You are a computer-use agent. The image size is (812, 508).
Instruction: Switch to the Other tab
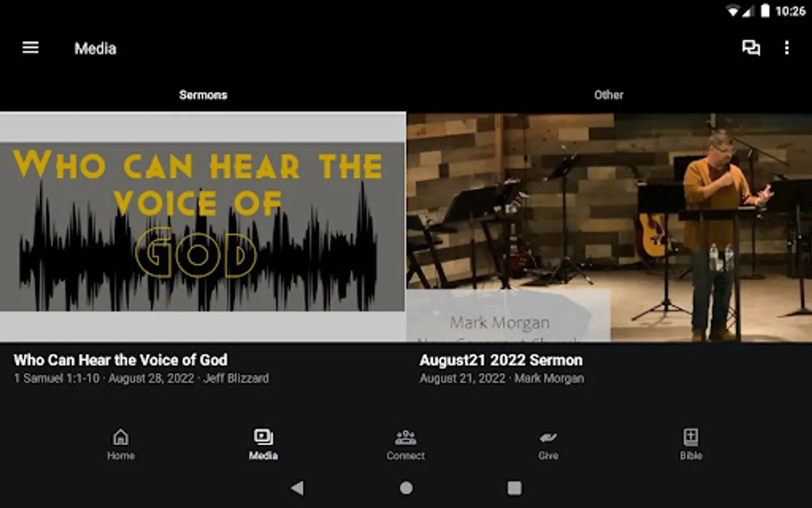pyautogui.click(x=608, y=95)
